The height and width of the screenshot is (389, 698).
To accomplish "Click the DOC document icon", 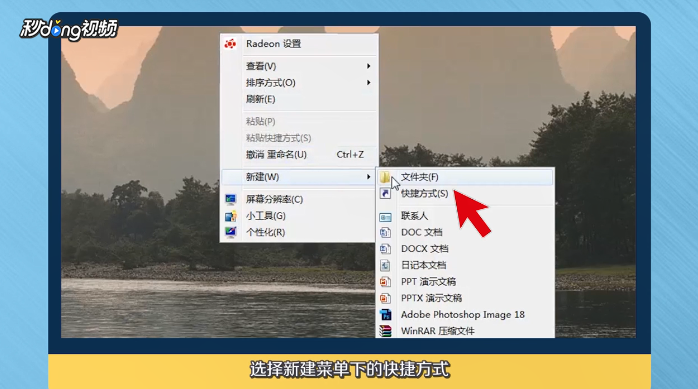I will click(x=385, y=232).
